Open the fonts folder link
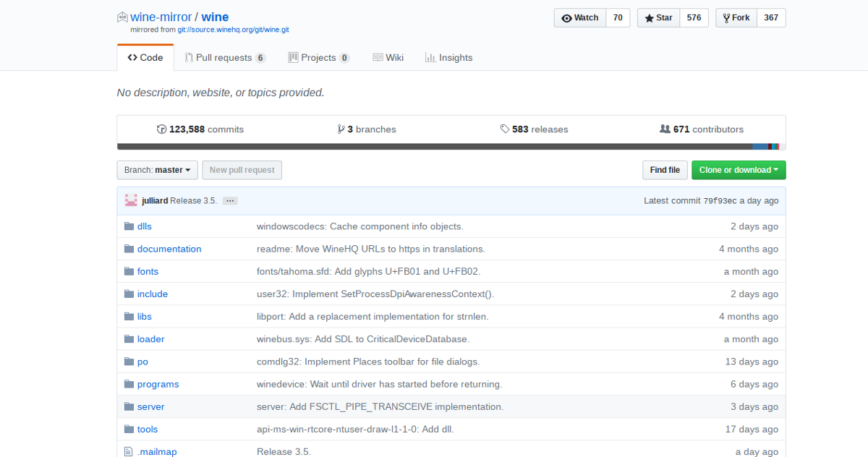 tap(148, 271)
